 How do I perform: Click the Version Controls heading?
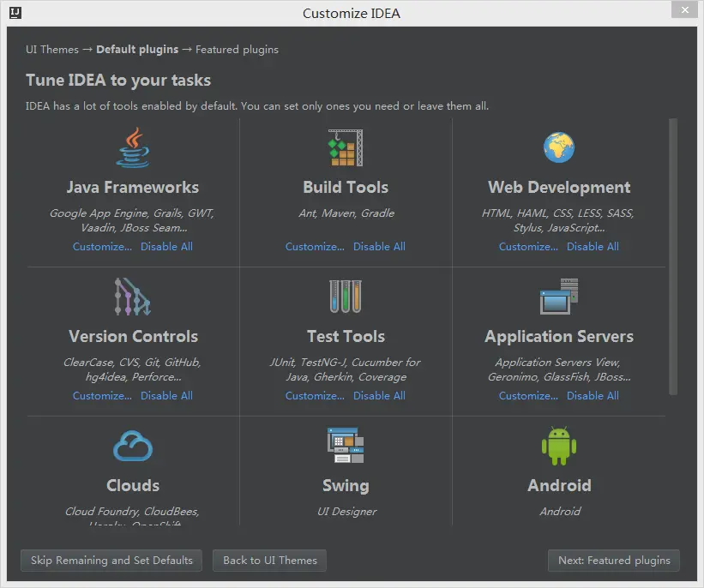(133, 336)
